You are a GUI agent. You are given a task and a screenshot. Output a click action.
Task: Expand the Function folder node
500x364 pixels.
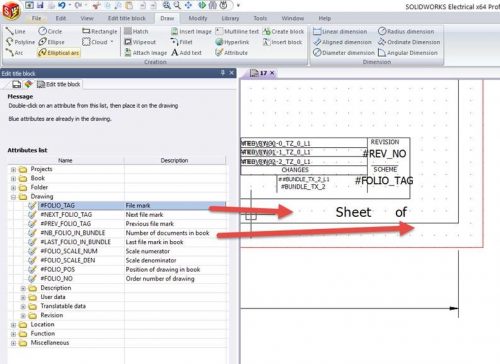tap(13, 334)
